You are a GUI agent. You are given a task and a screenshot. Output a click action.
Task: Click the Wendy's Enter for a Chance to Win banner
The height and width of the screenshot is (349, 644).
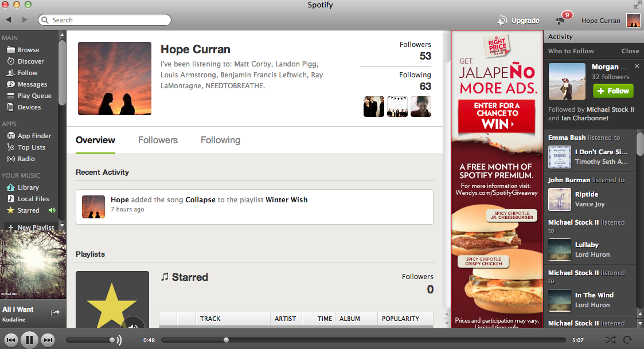[x=497, y=117]
